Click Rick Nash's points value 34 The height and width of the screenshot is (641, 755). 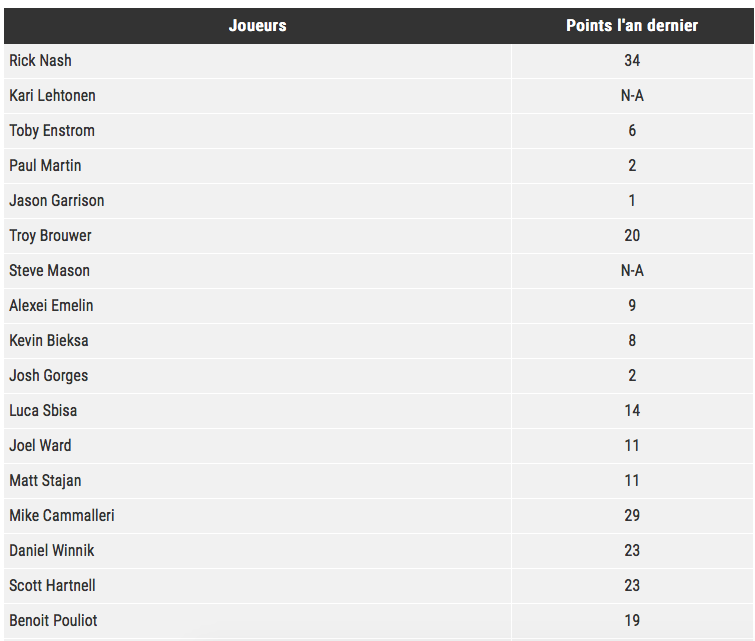632,61
